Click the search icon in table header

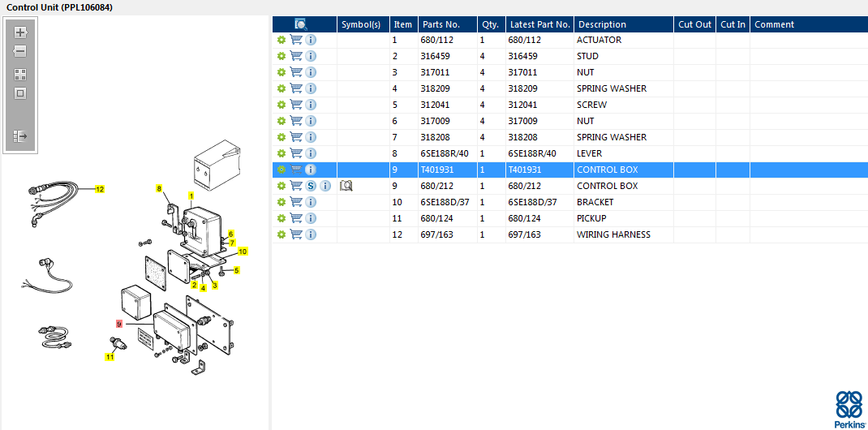(x=301, y=24)
